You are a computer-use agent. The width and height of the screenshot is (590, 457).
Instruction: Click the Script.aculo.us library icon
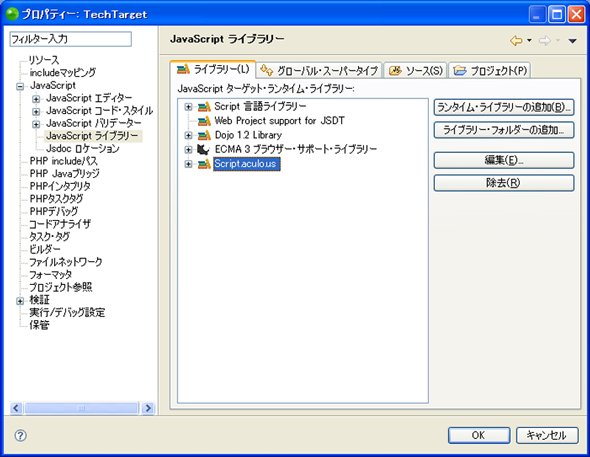204,164
